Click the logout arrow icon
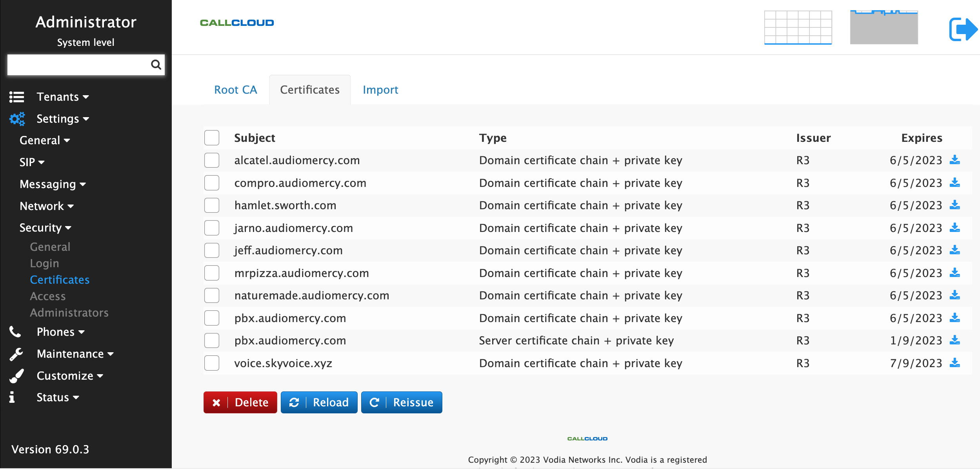The image size is (980, 469). point(963,29)
